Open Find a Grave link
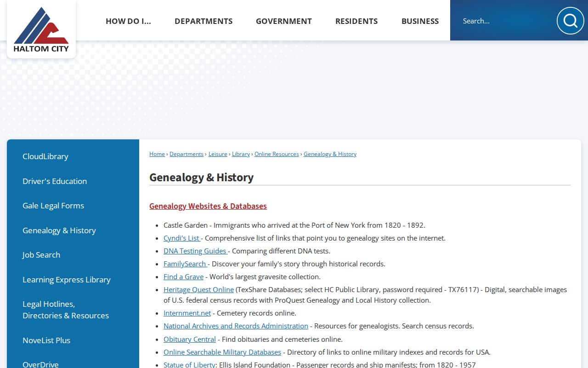The height and width of the screenshot is (368, 588). pos(183,277)
